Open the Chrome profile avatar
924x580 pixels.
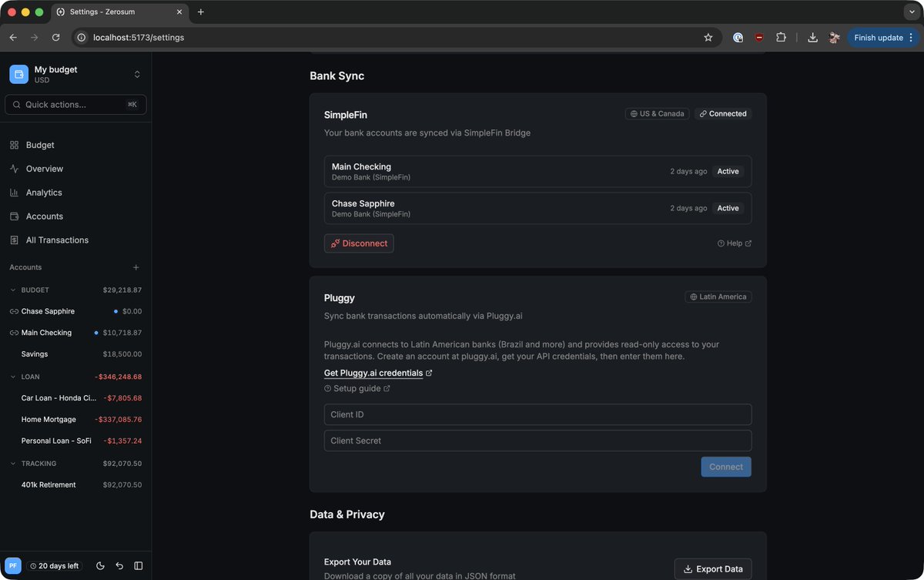tap(834, 37)
